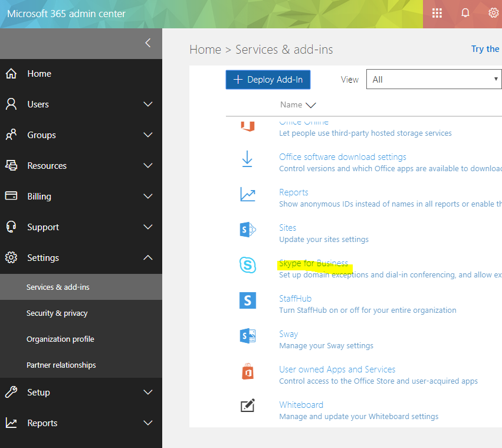
Task: Click the "Try the" link at top right
Action: point(485,49)
